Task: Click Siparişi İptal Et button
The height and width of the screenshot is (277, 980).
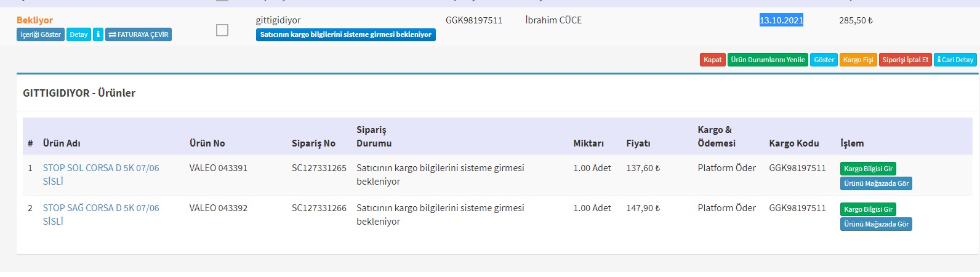Action: [905, 60]
